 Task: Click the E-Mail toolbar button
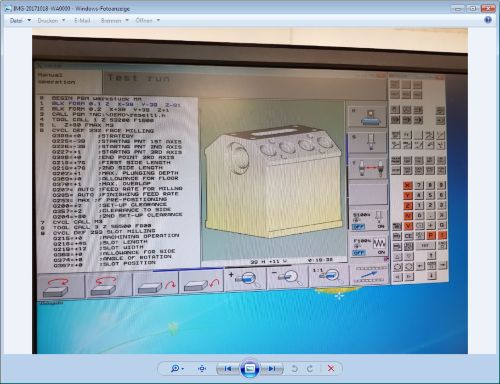82,21
